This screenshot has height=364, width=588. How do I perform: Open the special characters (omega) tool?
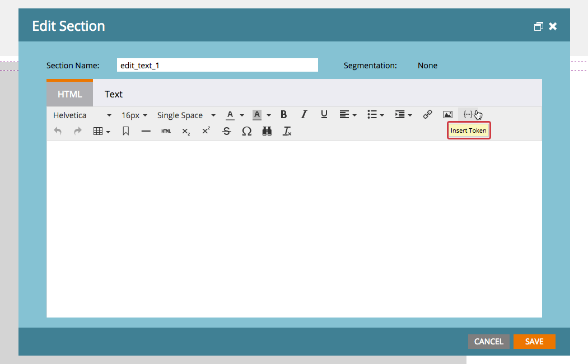pos(246,131)
